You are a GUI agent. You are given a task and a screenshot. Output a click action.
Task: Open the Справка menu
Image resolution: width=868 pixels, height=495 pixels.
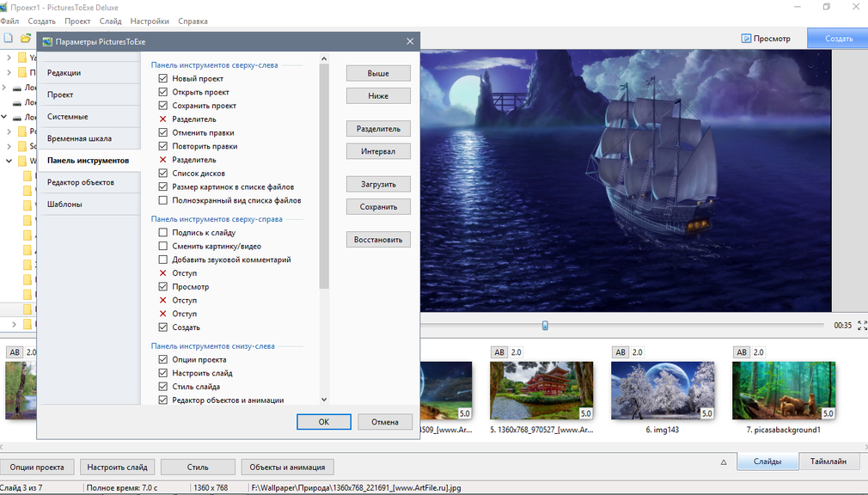[193, 21]
